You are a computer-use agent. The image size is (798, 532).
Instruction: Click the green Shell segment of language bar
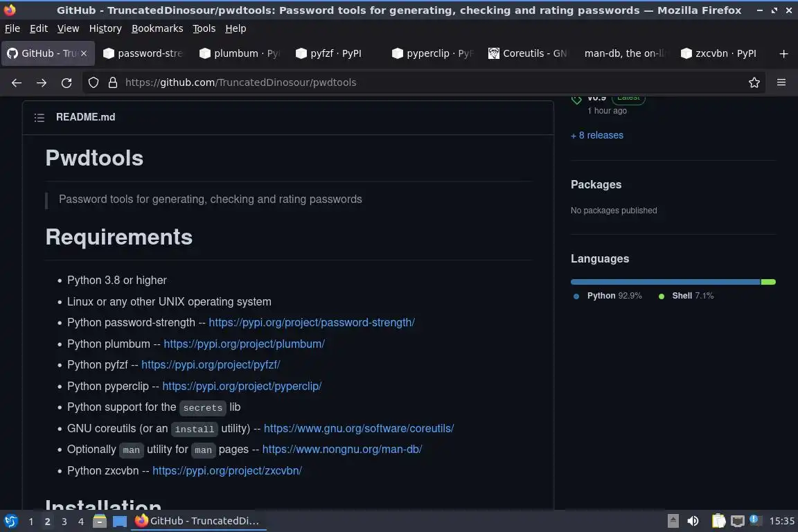coord(768,282)
